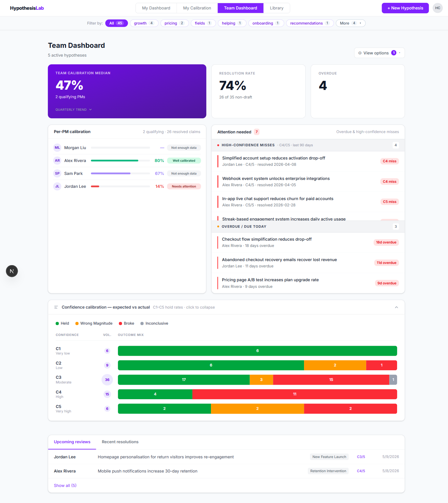The height and width of the screenshot is (503, 448).
Task: Select the Upcoming reviews tab
Action: [x=72, y=442]
